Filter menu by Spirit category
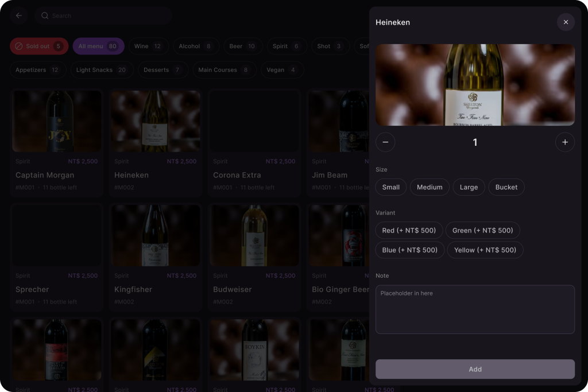The width and height of the screenshot is (588, 392). [287, 46]
